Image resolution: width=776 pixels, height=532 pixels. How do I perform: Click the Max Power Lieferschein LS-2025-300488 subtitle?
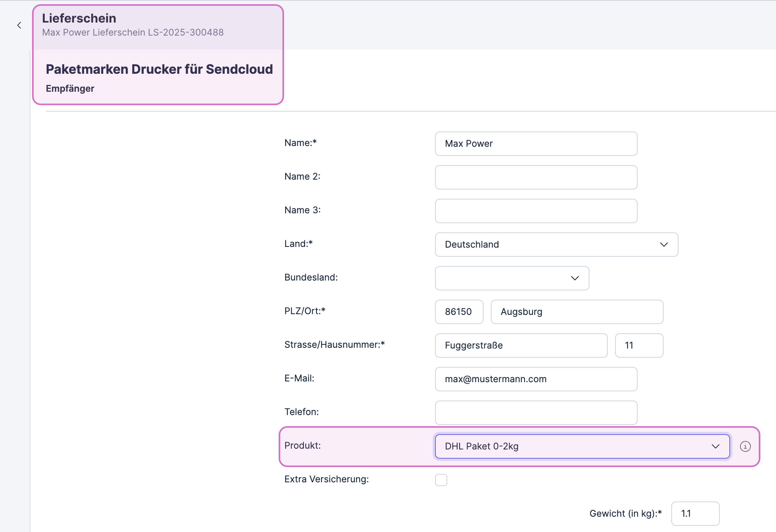click(x=133, y=32)
